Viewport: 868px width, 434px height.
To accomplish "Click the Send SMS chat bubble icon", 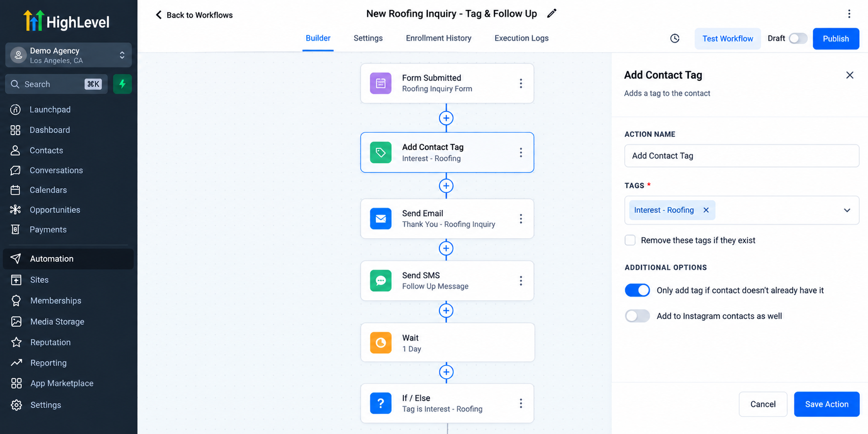I will [x=381, y=281].
